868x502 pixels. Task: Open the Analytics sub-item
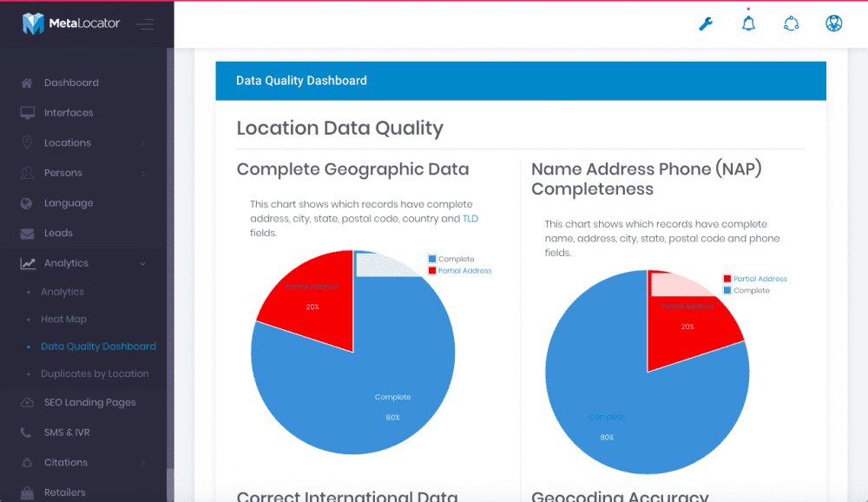coord(62,292)
